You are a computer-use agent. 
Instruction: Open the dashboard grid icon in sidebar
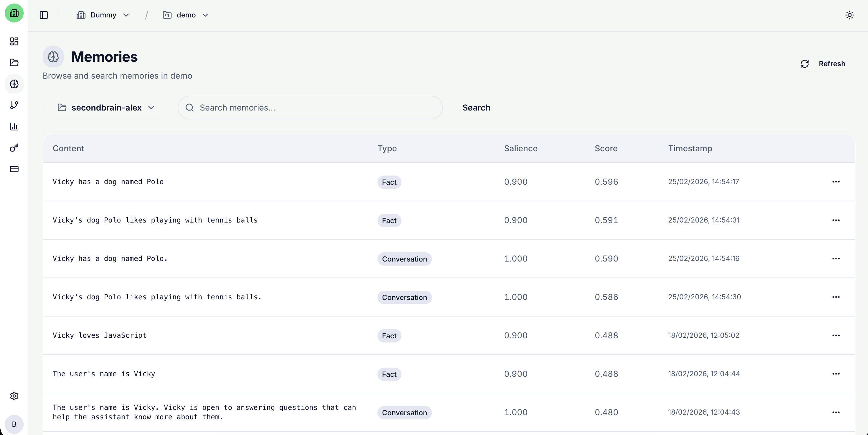14,41
